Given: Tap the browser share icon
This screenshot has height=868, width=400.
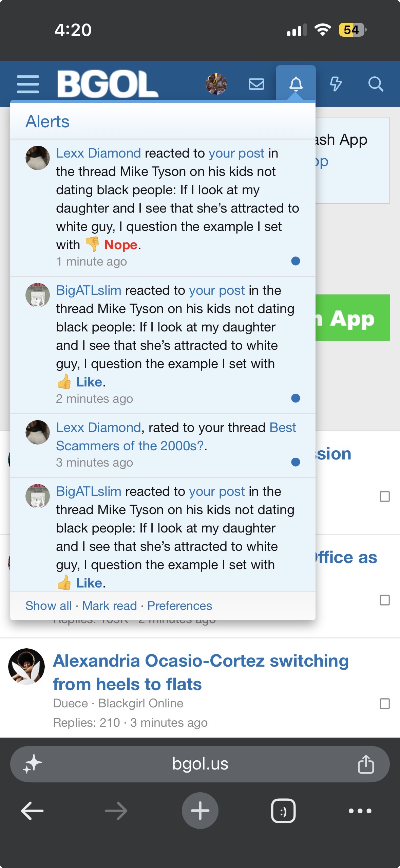Looking at the screenshot, I should click(366, 764).
